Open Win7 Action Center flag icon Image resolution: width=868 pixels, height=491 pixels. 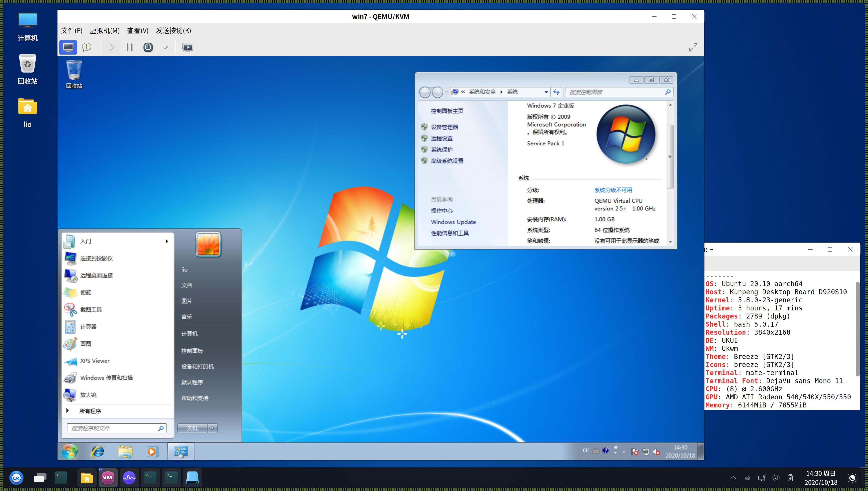coord(635,451)
